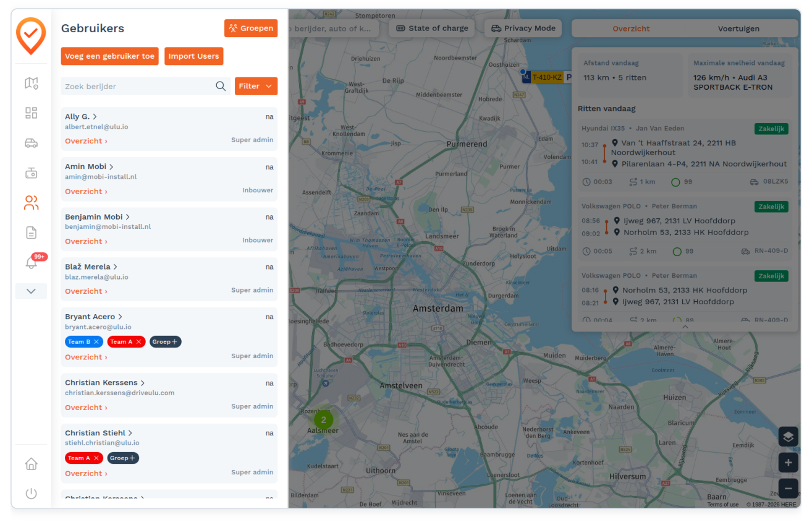
Task: Open the notifications bell with 99+ badge
Action: click(31, 262)
